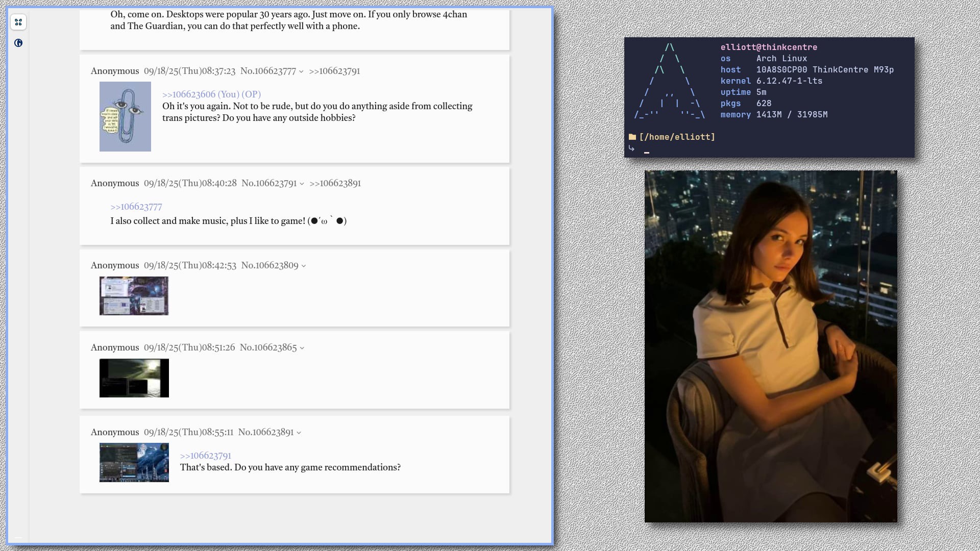980x551 pixels.
Task: Expand post menu arrow for No.106623891
Action: tap(299, 433)
